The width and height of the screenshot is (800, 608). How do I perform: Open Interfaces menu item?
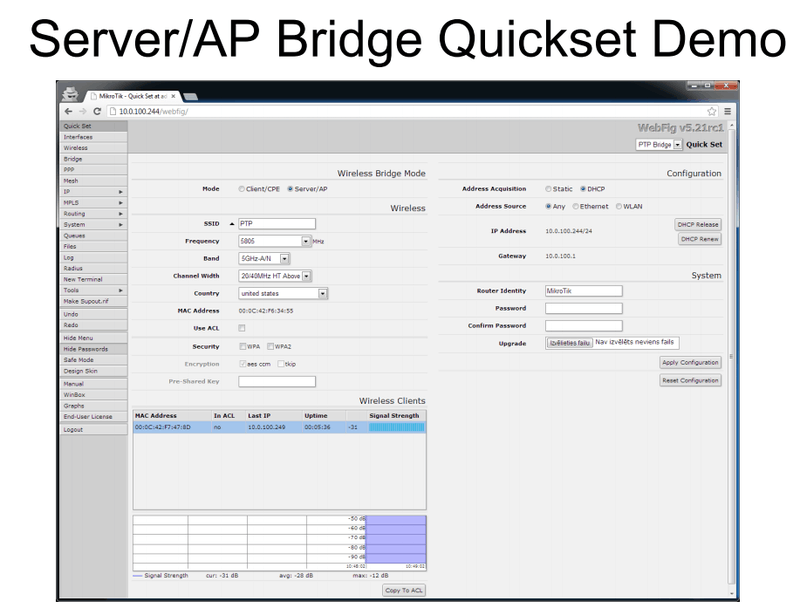(x=93, y=137)
